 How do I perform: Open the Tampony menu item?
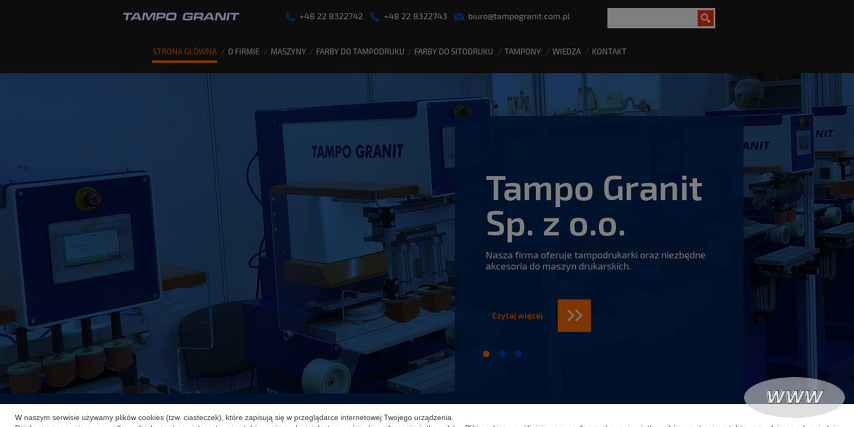click(523, 52)
